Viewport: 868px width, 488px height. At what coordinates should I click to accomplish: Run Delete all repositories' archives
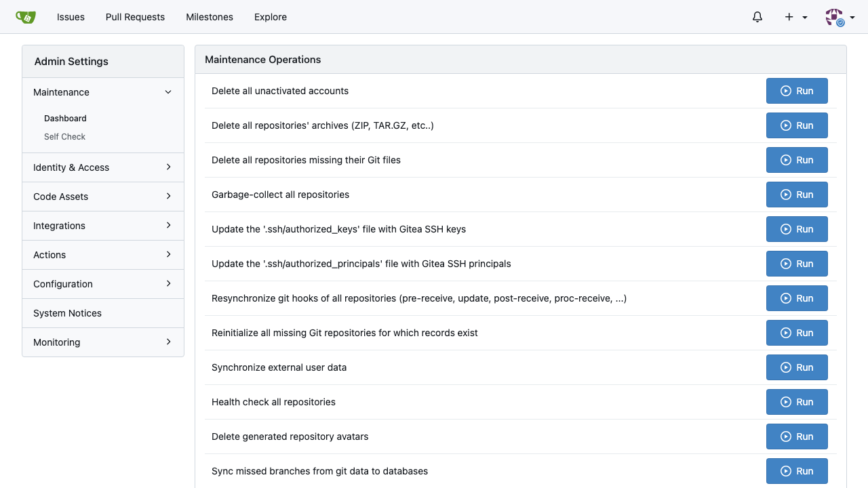click(x=797, y=125)
